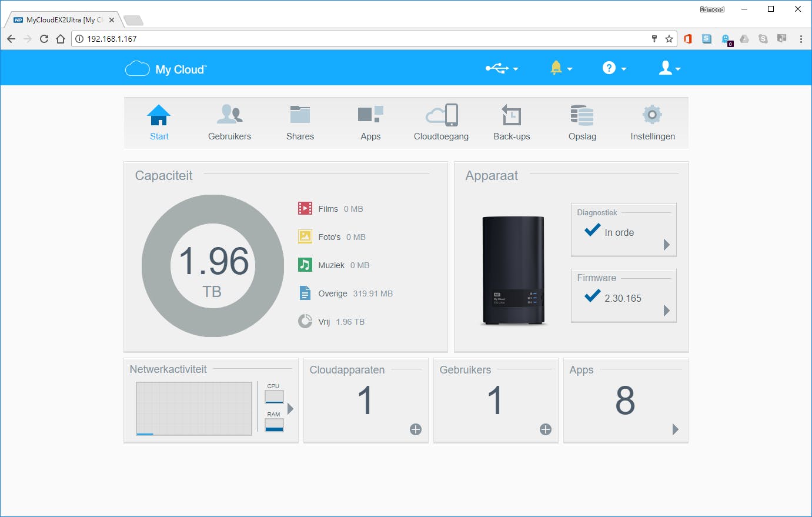Open the user account dropdown
This screenshot has height=517, width=812.
pos(669,69)
